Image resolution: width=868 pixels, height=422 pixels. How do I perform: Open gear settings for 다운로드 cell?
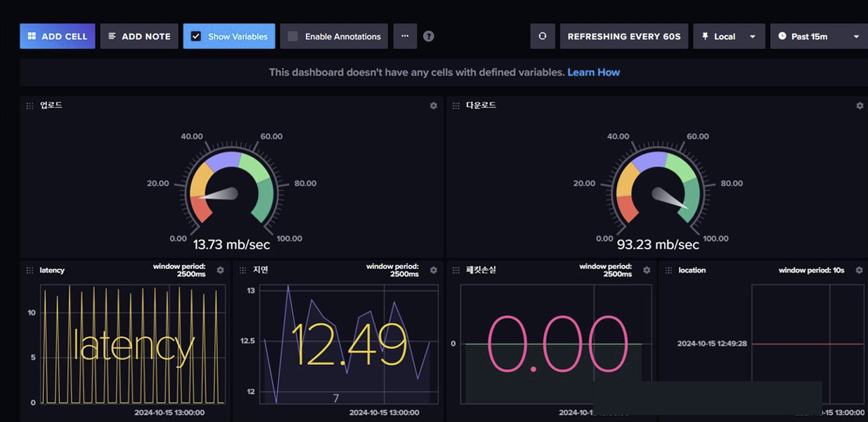860,106
